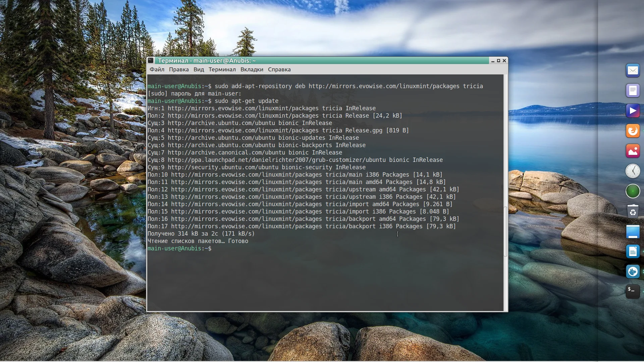
Task: Open the trash bin in dock
Action: click(633, 212)
